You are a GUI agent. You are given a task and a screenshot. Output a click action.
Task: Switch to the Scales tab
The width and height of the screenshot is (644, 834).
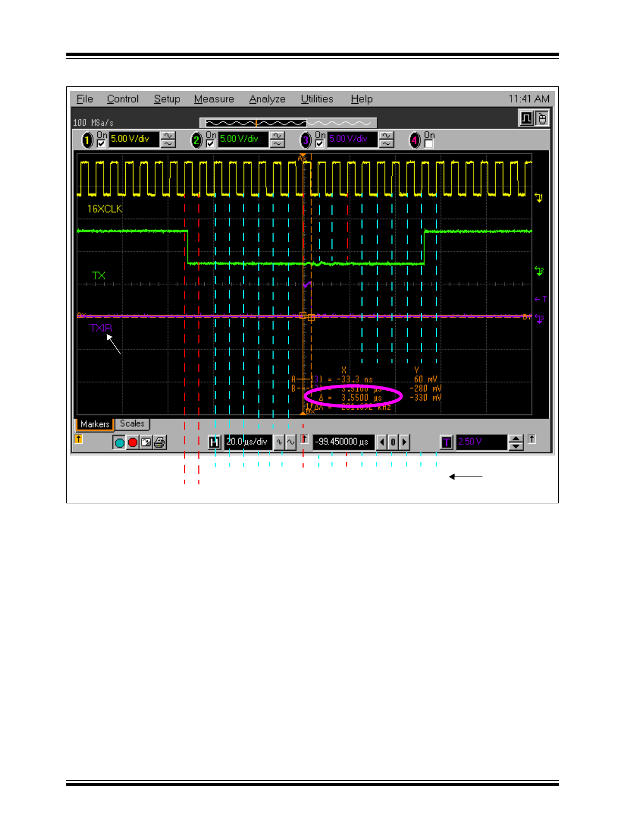[x=132, y=424]
